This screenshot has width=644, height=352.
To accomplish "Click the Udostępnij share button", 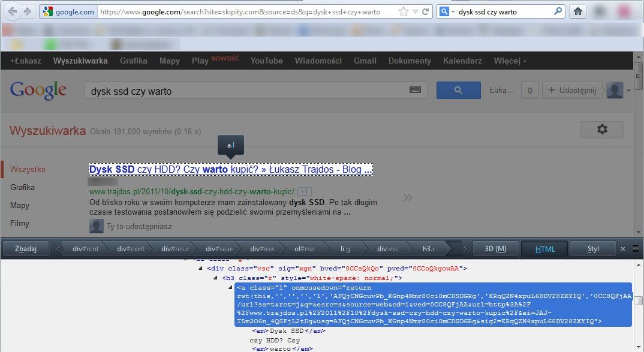I will click(x=572, y=90).
